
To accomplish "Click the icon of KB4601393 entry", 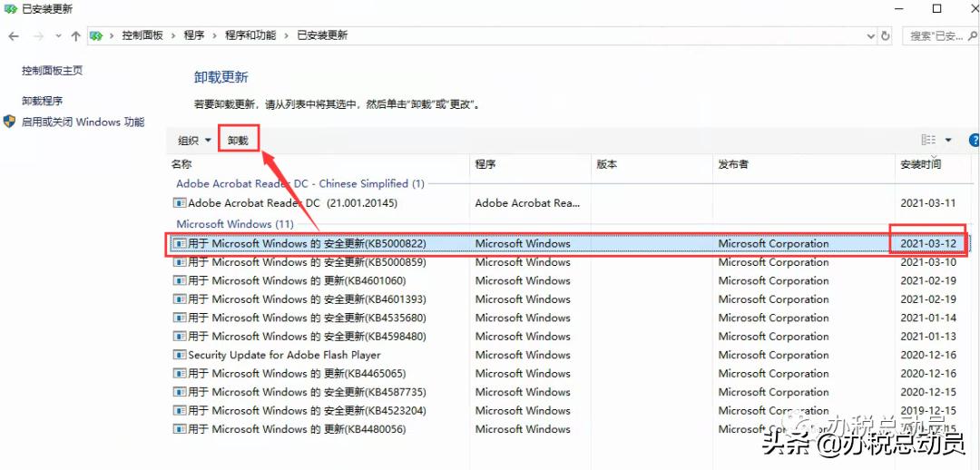I will tap(180, 299).
